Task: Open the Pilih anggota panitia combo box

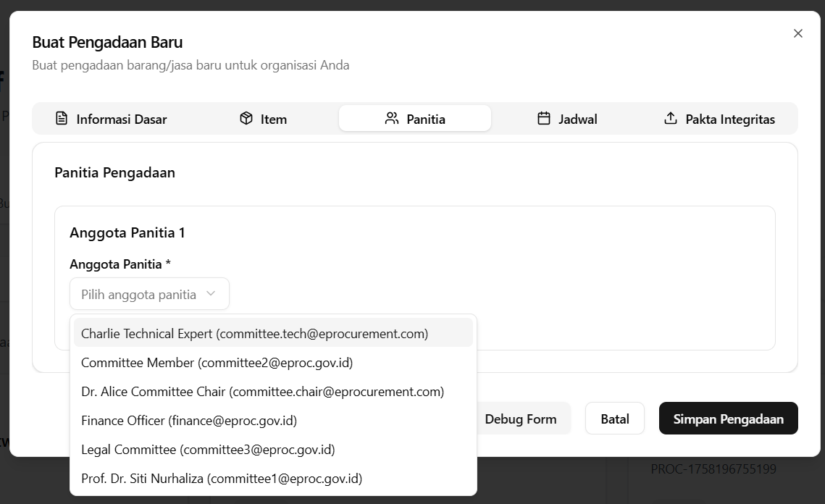Action: click(x=149, y=294)
